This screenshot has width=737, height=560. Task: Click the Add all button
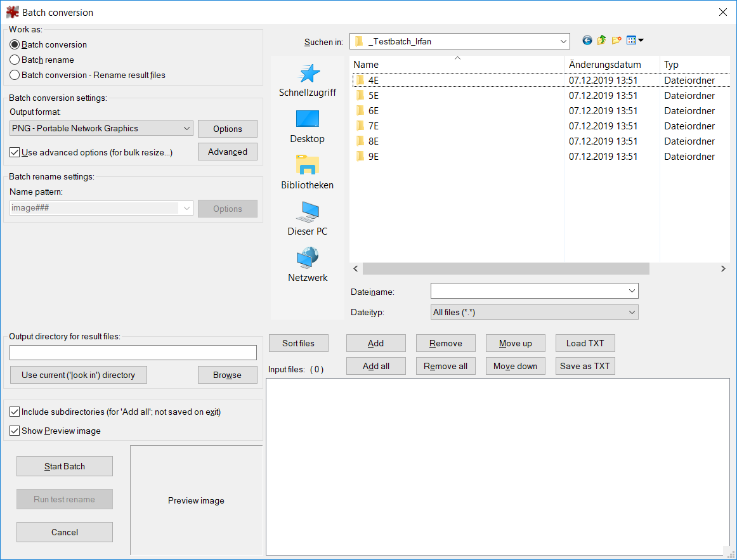tap(376, 367)
